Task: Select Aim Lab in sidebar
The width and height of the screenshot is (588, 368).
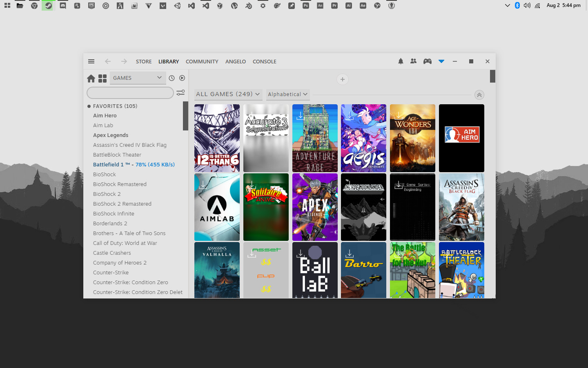Action: 103,126
